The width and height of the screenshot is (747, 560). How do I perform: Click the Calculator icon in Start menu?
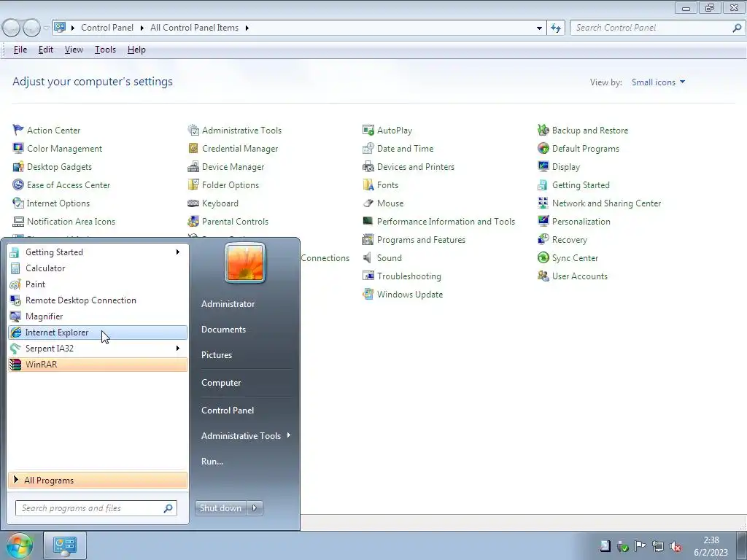[x=15, y=268]
